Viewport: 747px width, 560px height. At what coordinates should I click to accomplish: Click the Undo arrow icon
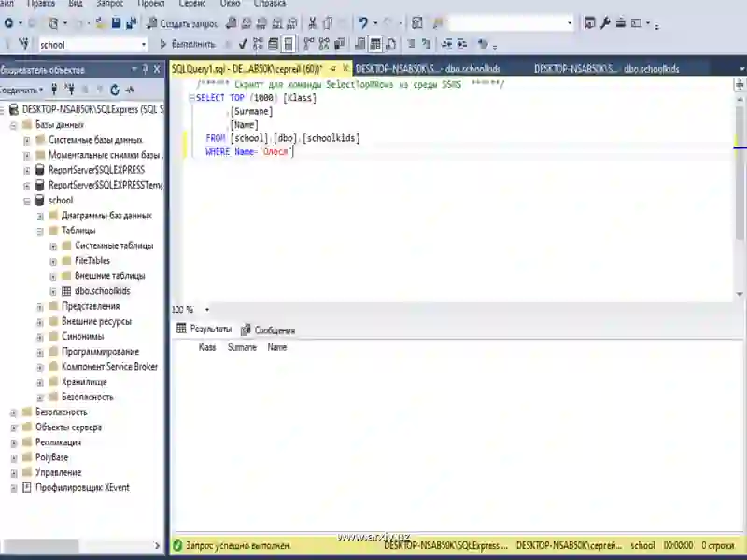[363, 22]
